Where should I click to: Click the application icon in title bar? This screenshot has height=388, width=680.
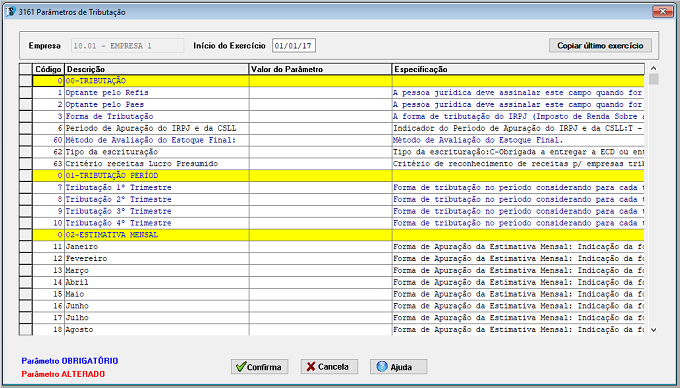point(10,12)
